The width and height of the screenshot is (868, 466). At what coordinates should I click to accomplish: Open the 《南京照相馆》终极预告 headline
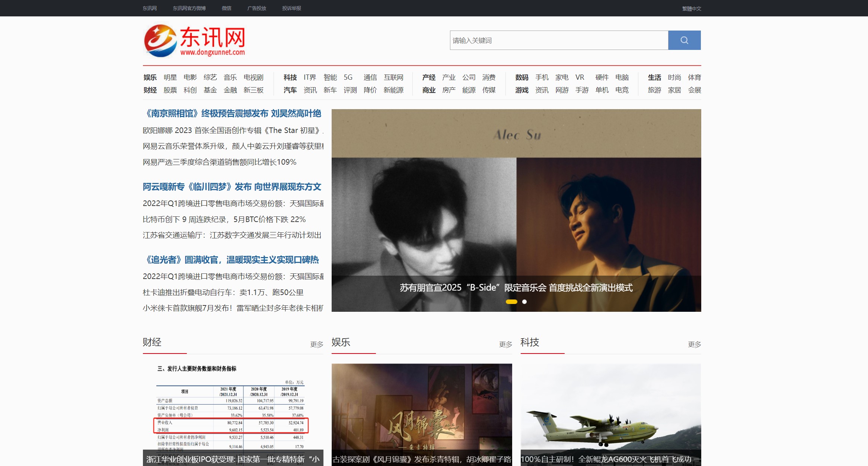231,114
